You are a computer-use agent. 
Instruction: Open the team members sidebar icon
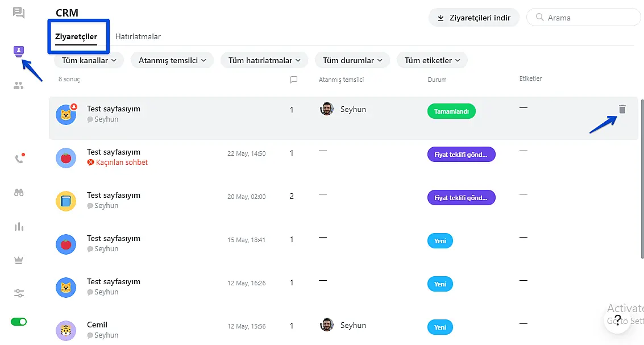click(x=19, y=85)
